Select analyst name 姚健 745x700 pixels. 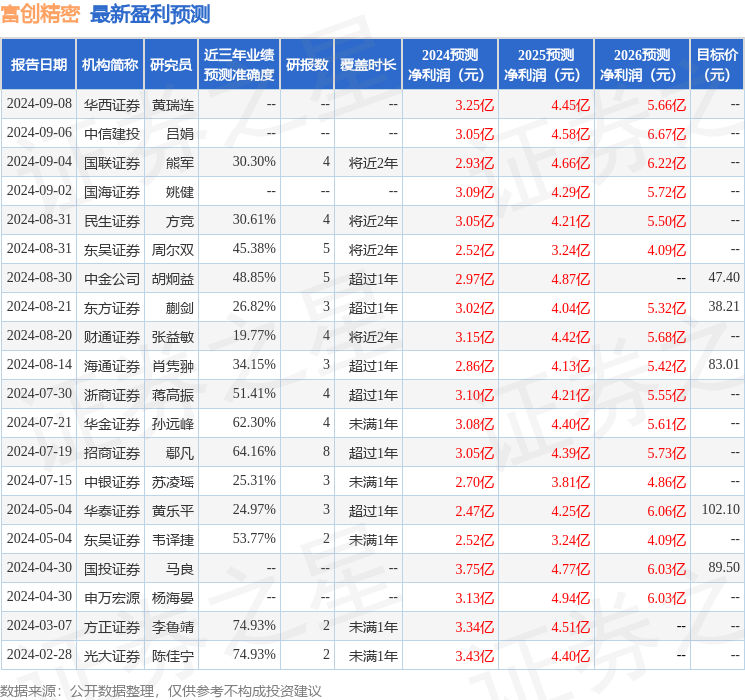click(180, 192)
